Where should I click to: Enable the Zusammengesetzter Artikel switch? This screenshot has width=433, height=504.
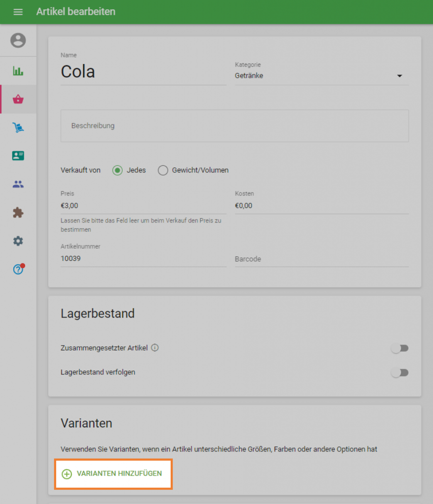coord(400,348)
